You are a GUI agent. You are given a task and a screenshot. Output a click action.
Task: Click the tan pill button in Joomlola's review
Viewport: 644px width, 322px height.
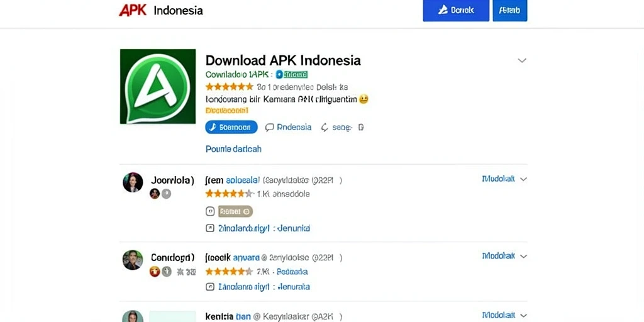coord(235,211)
